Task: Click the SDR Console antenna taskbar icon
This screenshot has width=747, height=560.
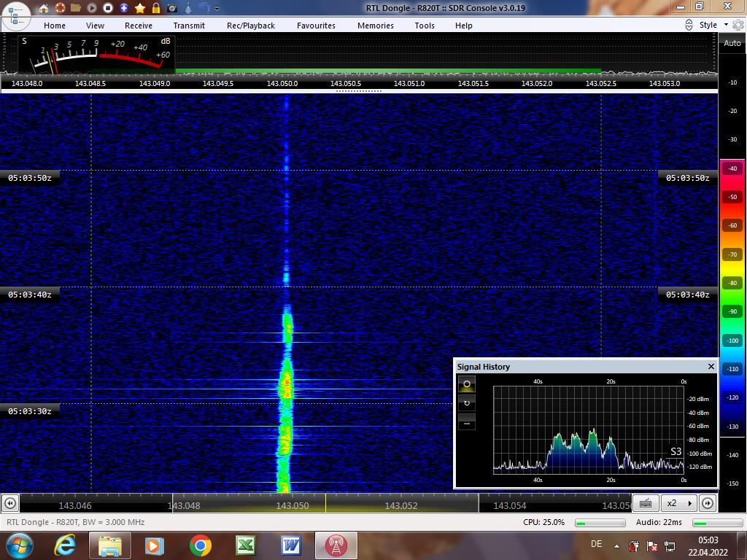Action: point(336,545)
